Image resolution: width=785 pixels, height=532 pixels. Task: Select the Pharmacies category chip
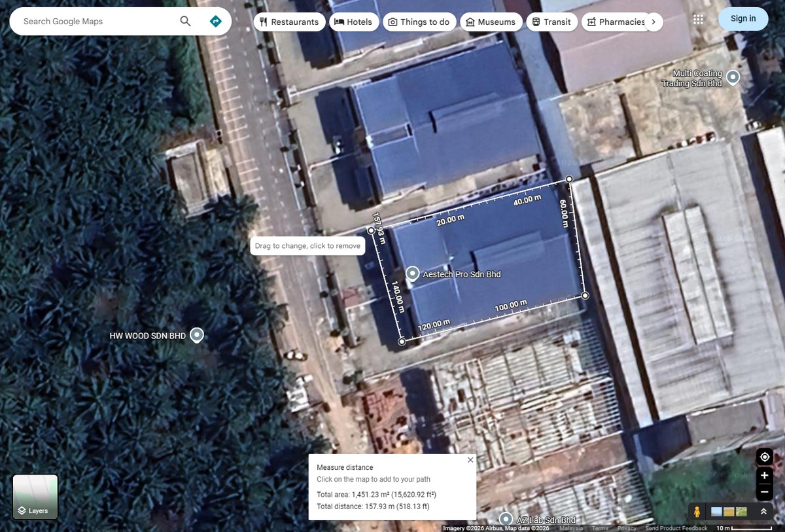click(616, 22)
